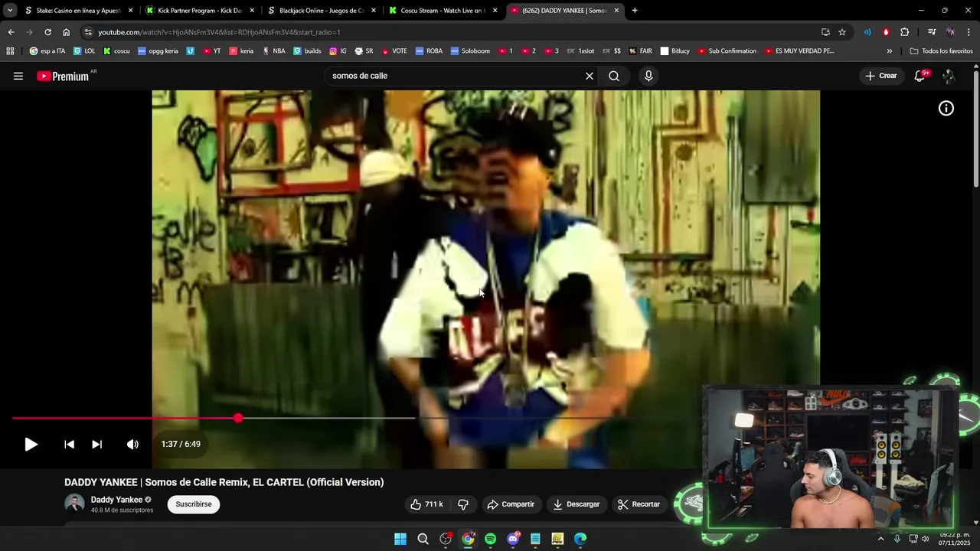Install page as app icon in address bar
This screenshot has height=551, width=980.
pos(825,32)
